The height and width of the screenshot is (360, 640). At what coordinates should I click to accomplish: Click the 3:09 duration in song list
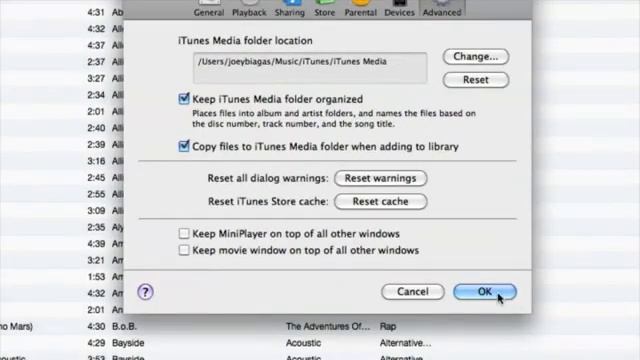96,211
